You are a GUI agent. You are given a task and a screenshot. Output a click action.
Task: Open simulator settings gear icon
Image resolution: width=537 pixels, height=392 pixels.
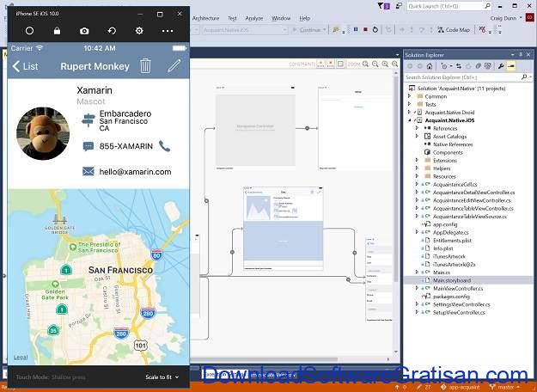pyautogui.click(x=139, y=31)
